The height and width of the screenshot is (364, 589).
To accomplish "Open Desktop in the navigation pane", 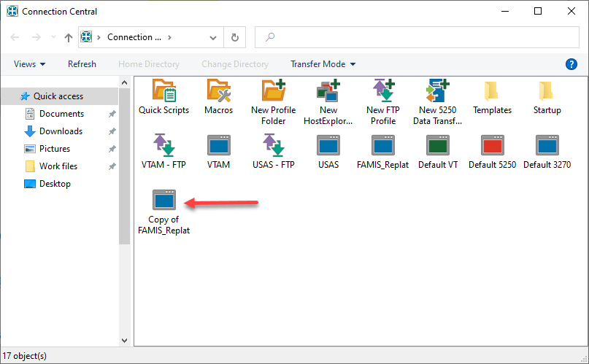I will [x=55, y=184].
